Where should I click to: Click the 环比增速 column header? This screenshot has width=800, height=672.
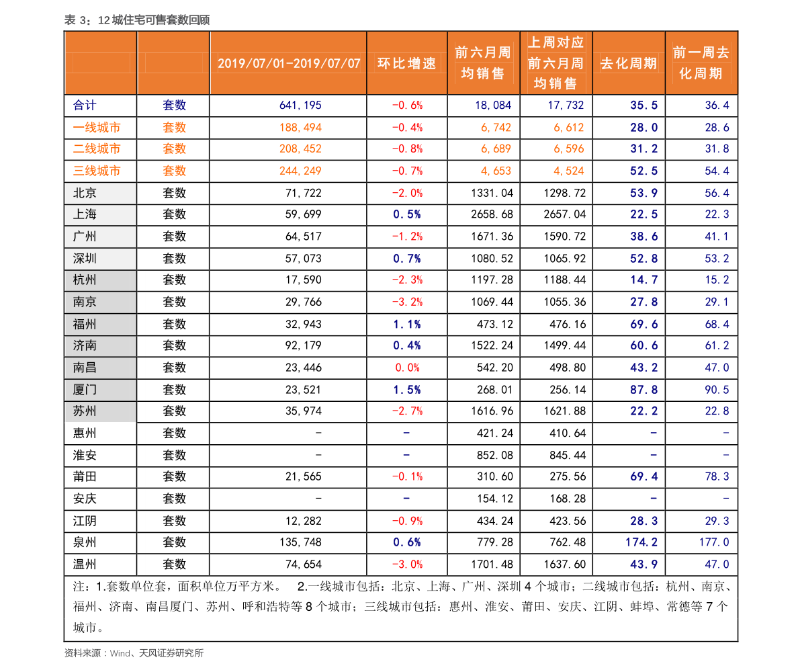coord(406,63)
